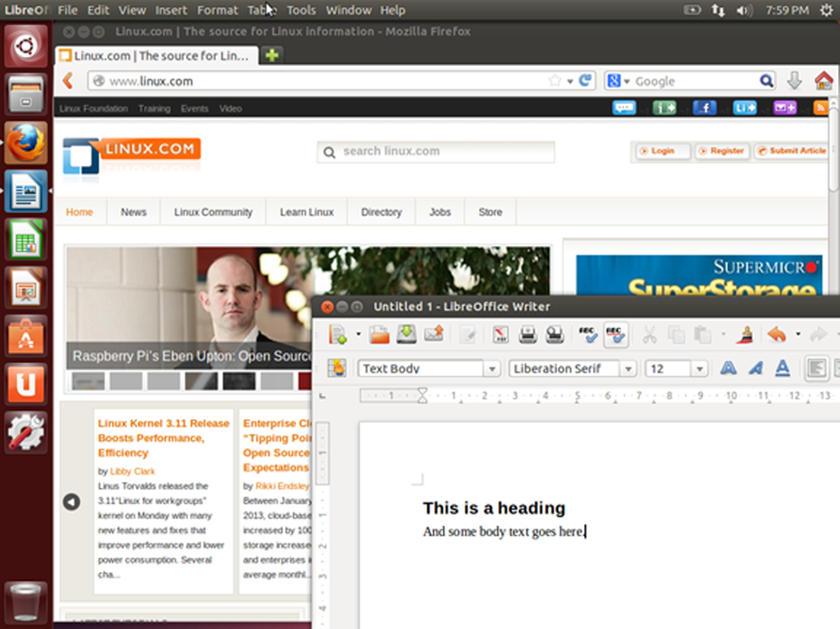This screenshot has height=629, width=840.
Task: Open the search engine picker beside Google
Action: 618,80
